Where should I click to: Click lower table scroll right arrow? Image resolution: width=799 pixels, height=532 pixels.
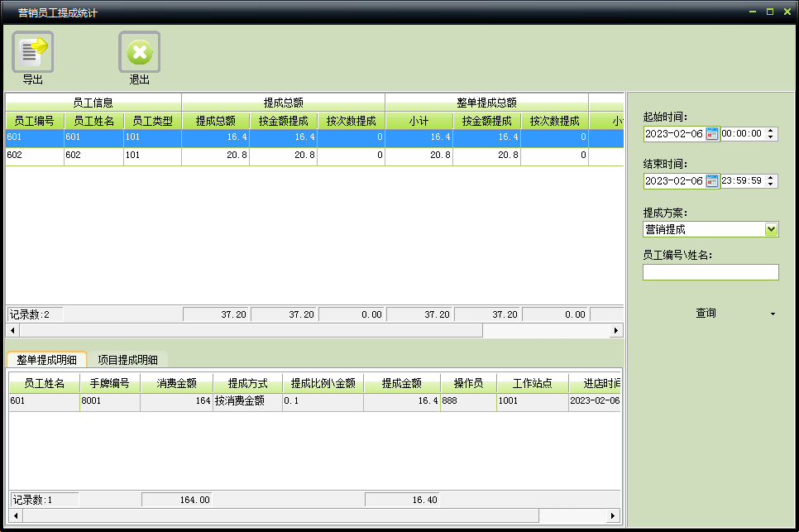click(x=613, y=515)
